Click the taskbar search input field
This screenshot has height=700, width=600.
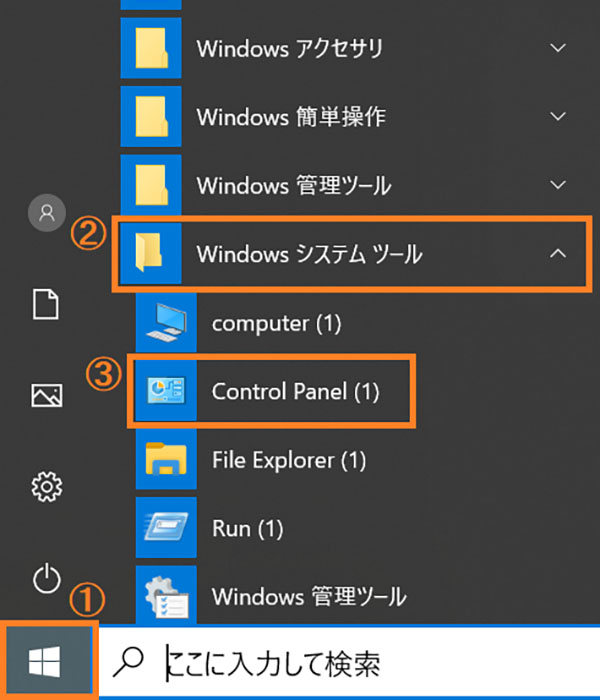coord(380,662)
